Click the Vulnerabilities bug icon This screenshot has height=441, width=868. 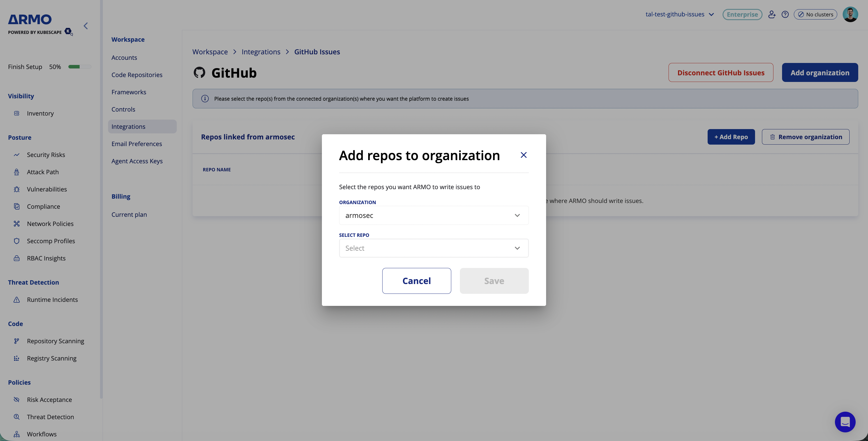coord(16,189)
